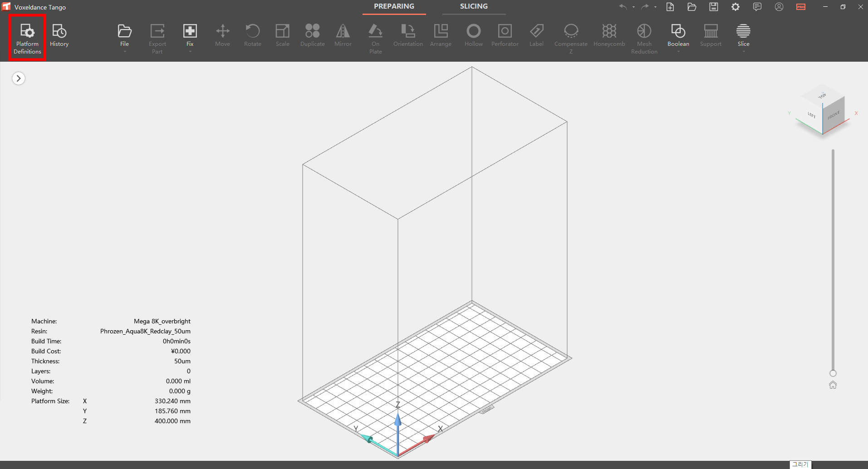Viewport: 868px width, 469px height.
Task: Click the FRONT face of view cube
Action: pos(834,115)
